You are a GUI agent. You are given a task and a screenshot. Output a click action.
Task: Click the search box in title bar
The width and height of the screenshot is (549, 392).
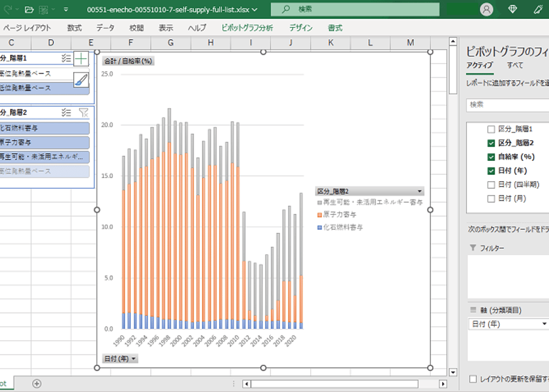[355, 10]
